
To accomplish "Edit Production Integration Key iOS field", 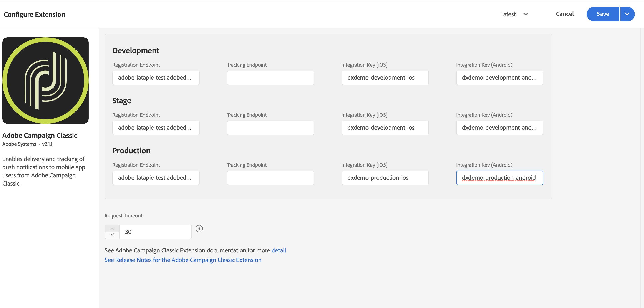I will [x=385, y=178].
